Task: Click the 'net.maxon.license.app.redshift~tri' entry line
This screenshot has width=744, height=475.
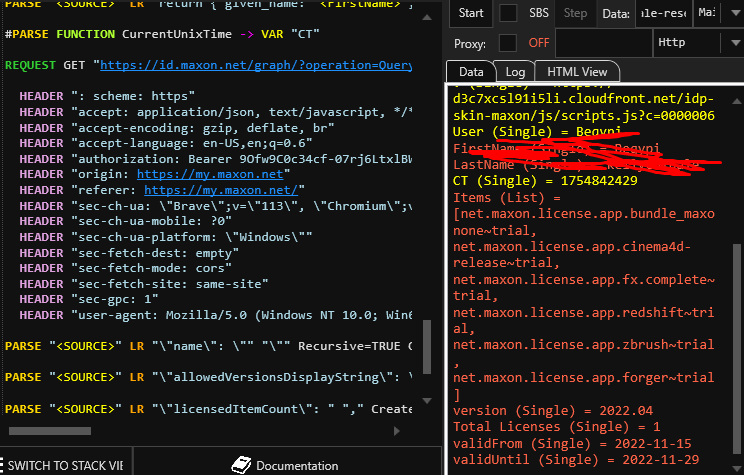Action: point(584,313)
